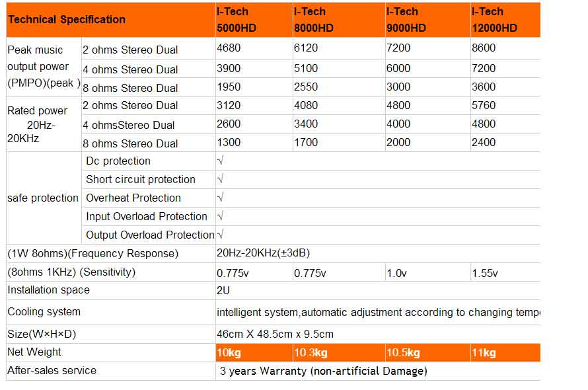Viewport: 588px width, 390px height.
Task: Click 7200 in the I-Tech 12000HD column
Action: [x=484, y=68]
